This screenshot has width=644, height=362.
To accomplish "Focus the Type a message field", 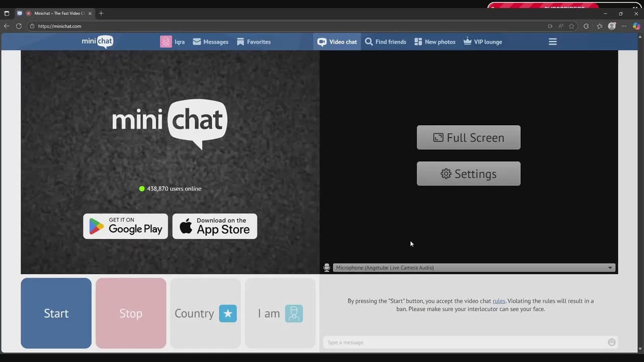I will point(464,342).
